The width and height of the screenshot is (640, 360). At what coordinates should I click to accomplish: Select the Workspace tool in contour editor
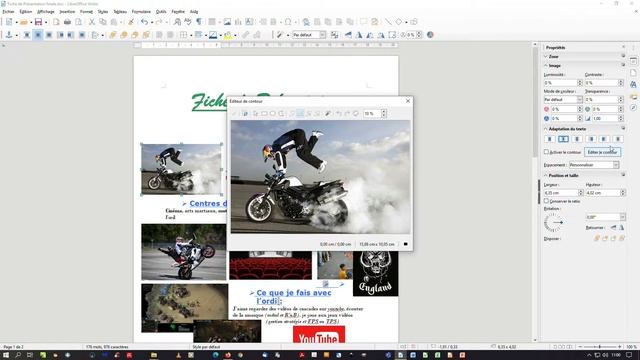pyautogui.click(x=245, y=113)
